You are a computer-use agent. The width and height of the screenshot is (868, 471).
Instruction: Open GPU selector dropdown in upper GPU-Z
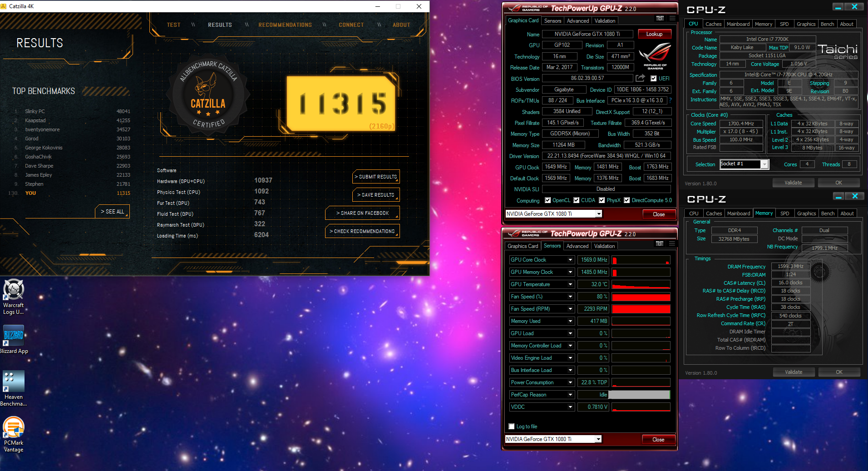click(599, 214)
